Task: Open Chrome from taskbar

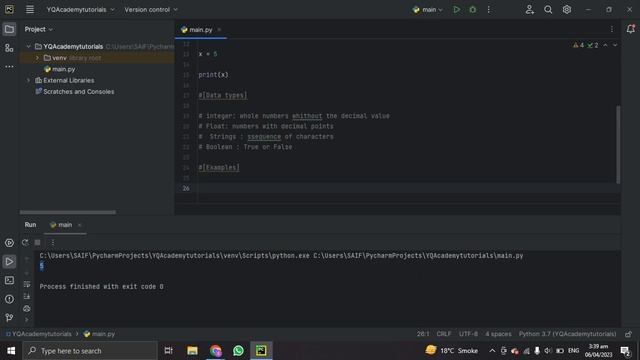Action: [216, 351]
